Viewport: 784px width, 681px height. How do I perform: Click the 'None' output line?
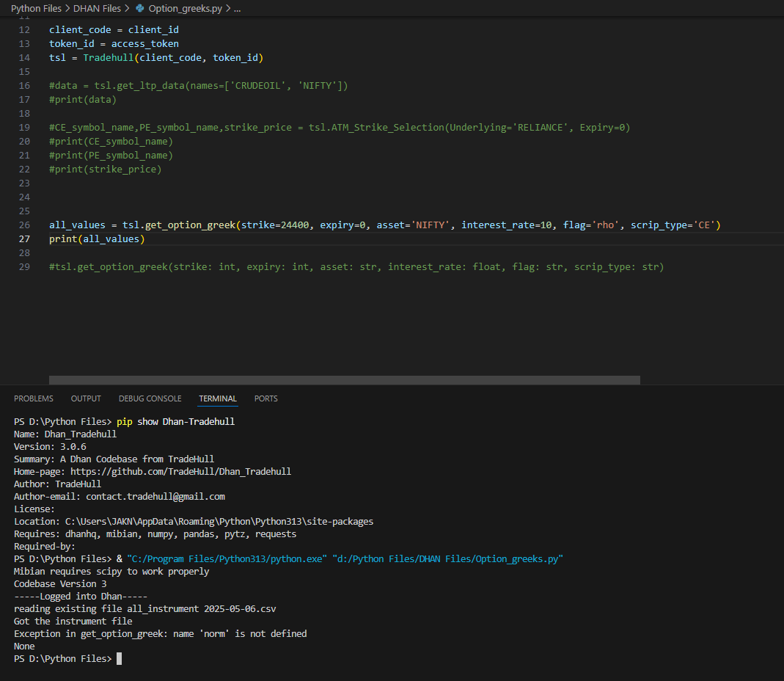24,646
